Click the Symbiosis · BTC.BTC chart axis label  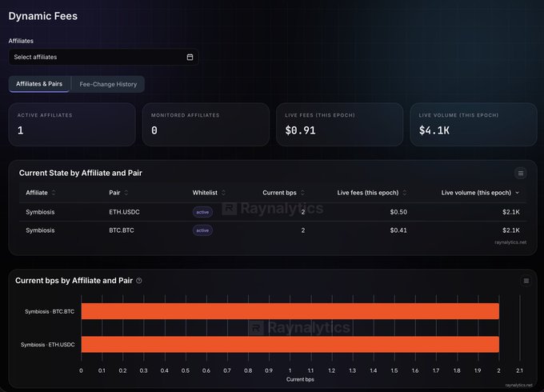[x=50, y=311]
